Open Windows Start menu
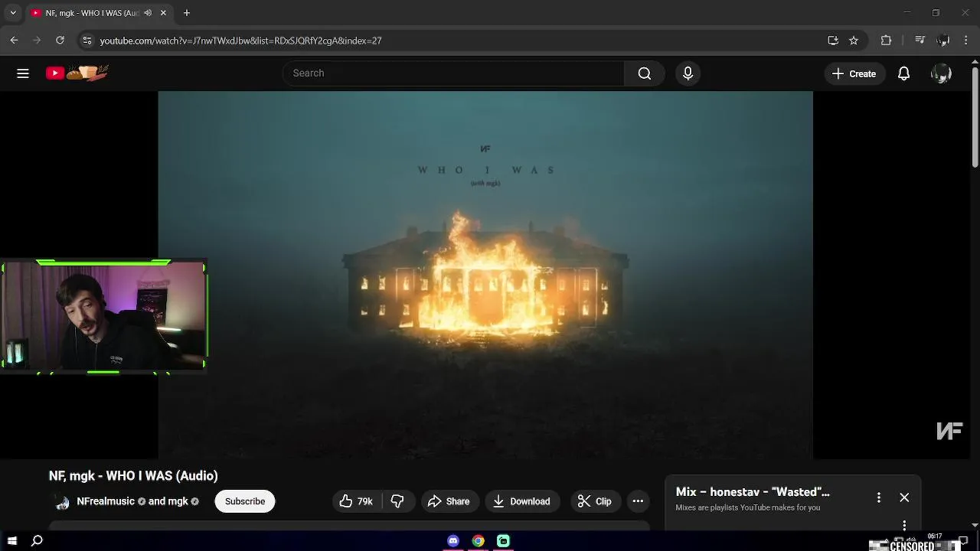980x551 pixels. pos(12,541)
